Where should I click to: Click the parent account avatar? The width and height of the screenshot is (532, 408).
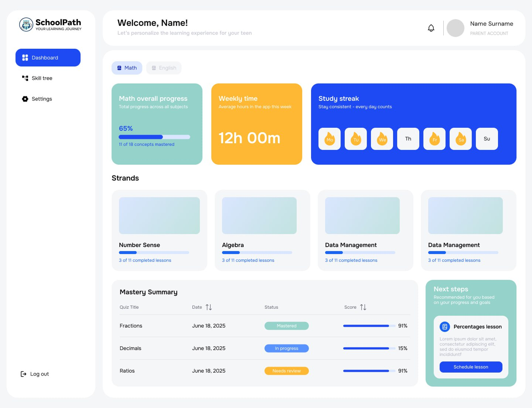pos(455,28)
